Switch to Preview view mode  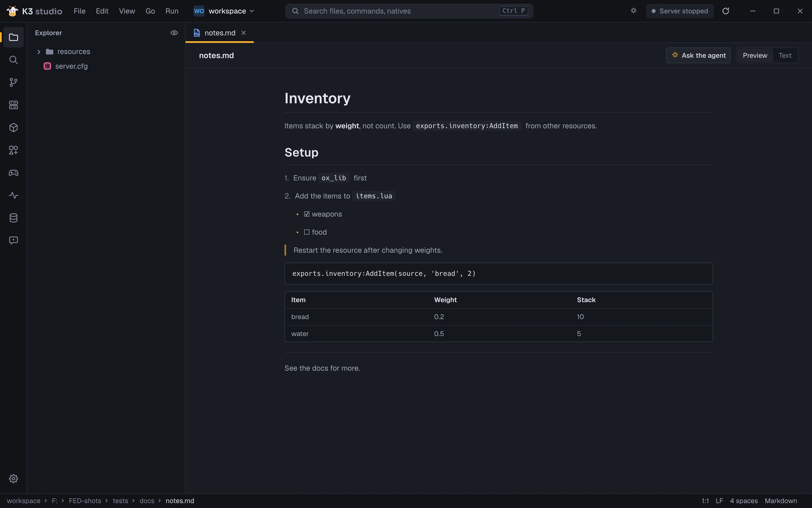755,56
